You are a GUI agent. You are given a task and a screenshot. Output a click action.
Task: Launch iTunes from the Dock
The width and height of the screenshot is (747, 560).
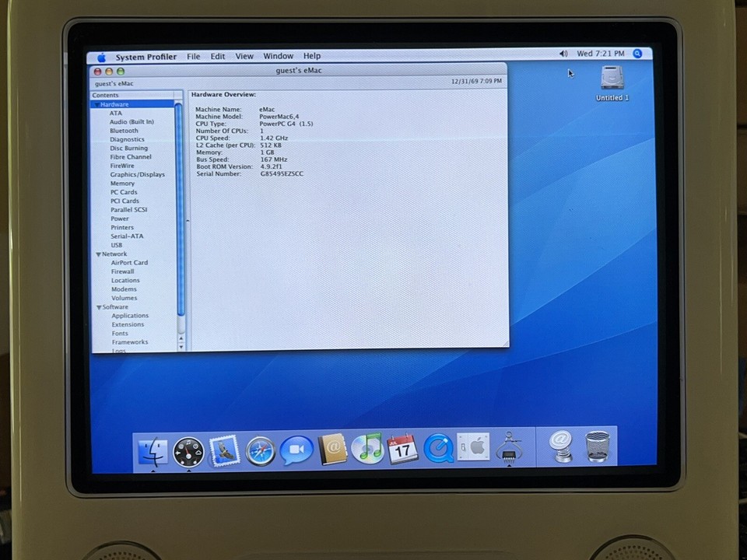[368, 448]
